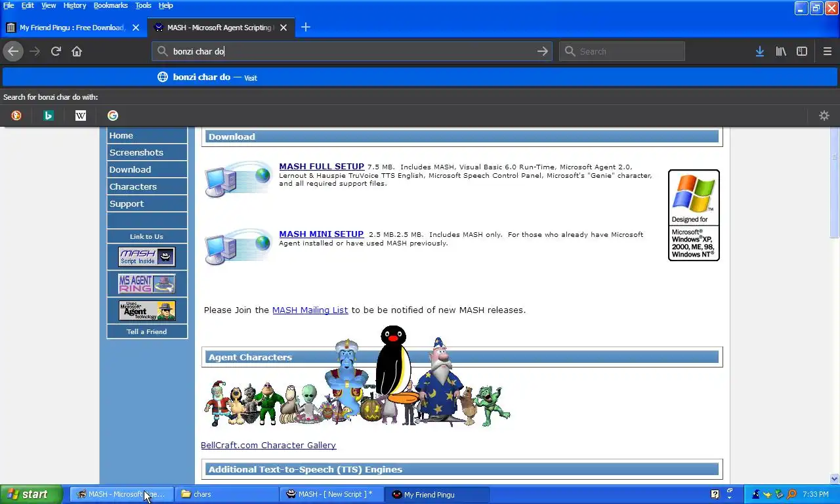
Task: Click the scrollbar down arrow
Action: (835, 479)
